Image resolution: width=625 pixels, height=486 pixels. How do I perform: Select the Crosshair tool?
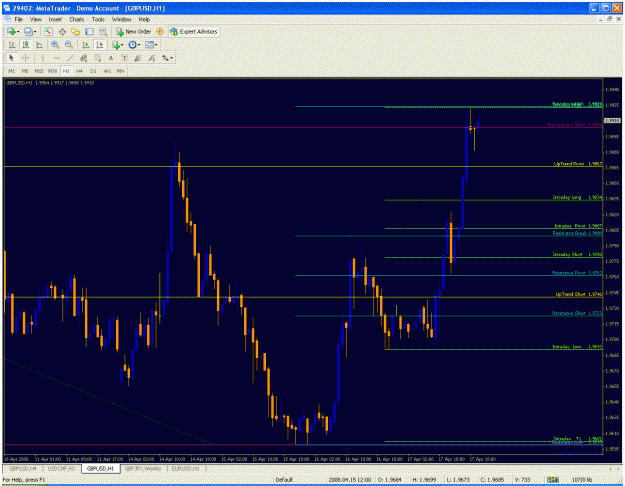point(26,58)
